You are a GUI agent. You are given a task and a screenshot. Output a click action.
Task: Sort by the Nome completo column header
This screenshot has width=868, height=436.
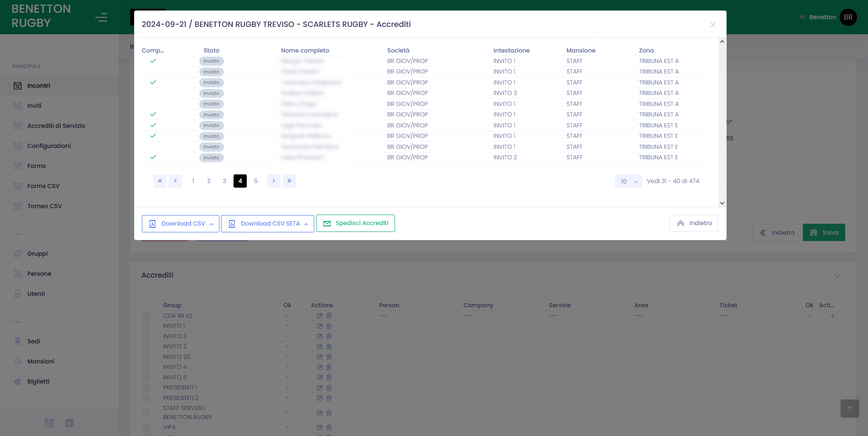coord(305,51)
